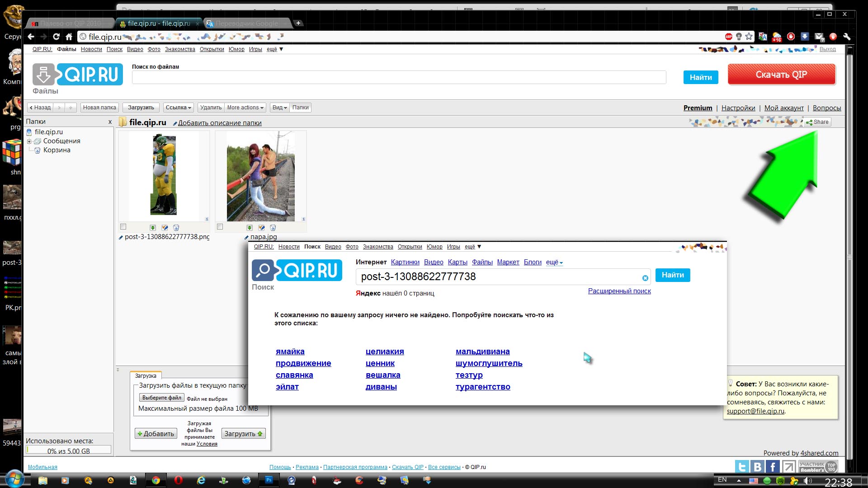Create a folder with Новая папка

(99, 108)
